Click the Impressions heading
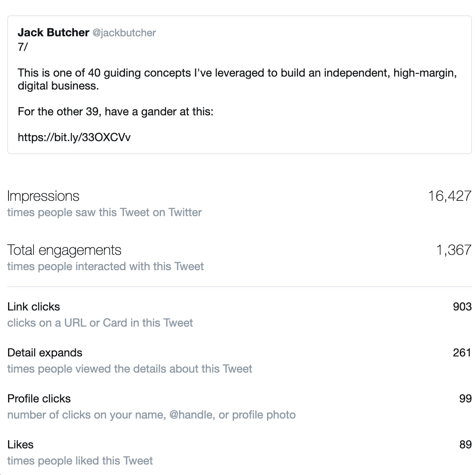 43,196
